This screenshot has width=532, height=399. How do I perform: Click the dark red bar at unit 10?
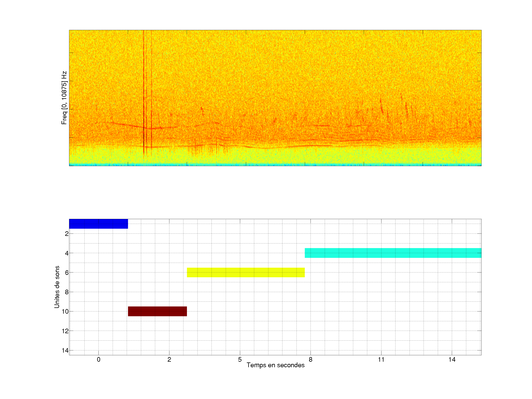pos(157,311)
